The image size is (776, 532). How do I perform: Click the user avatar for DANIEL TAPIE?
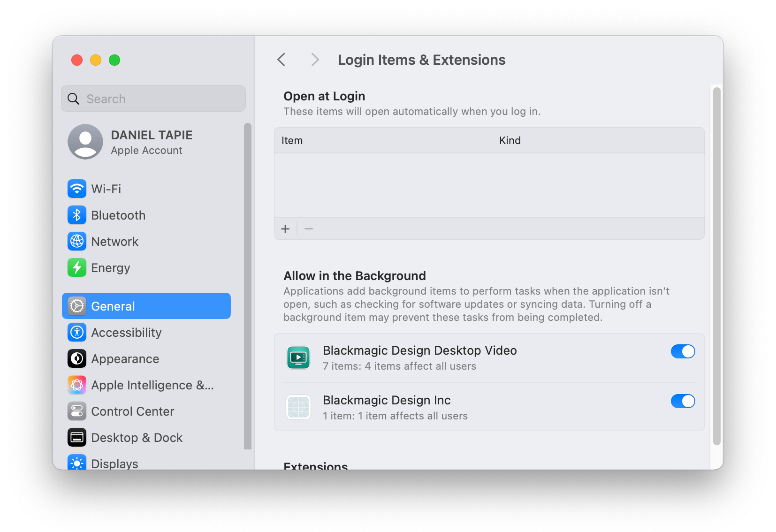(x=85, y=142)
